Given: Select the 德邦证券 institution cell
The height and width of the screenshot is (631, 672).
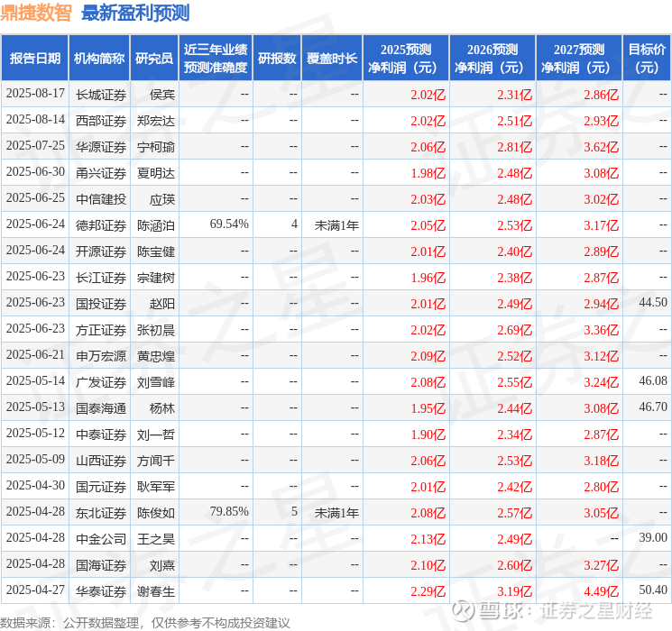Looking at the screenshot, I should [x=101, y=225].
